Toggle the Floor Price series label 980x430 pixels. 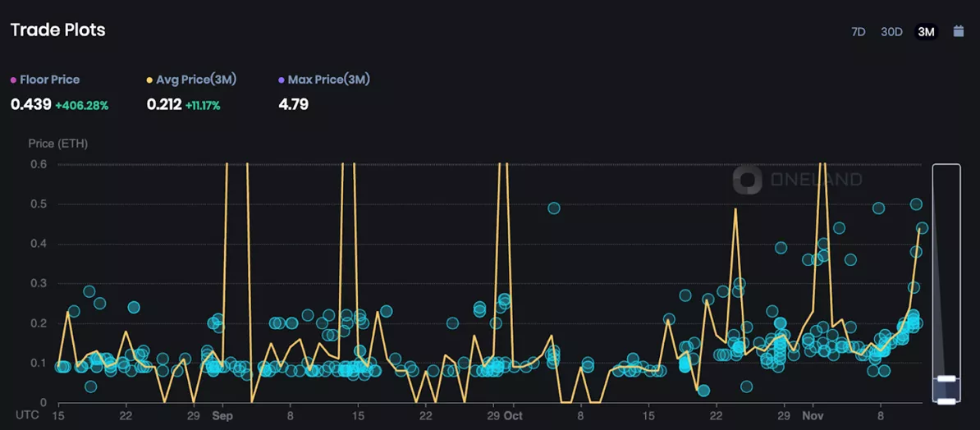click(49, 80)
